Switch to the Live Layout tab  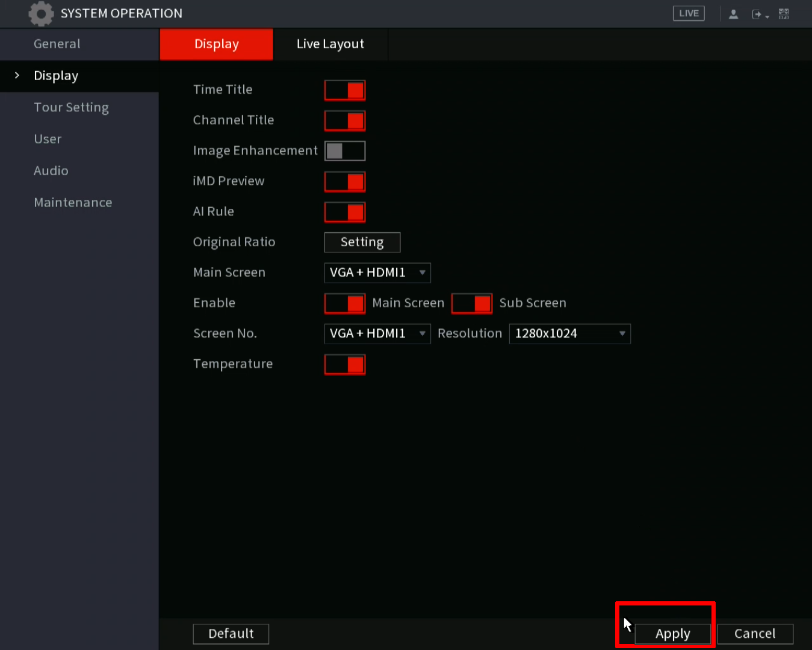pos(330,44)
